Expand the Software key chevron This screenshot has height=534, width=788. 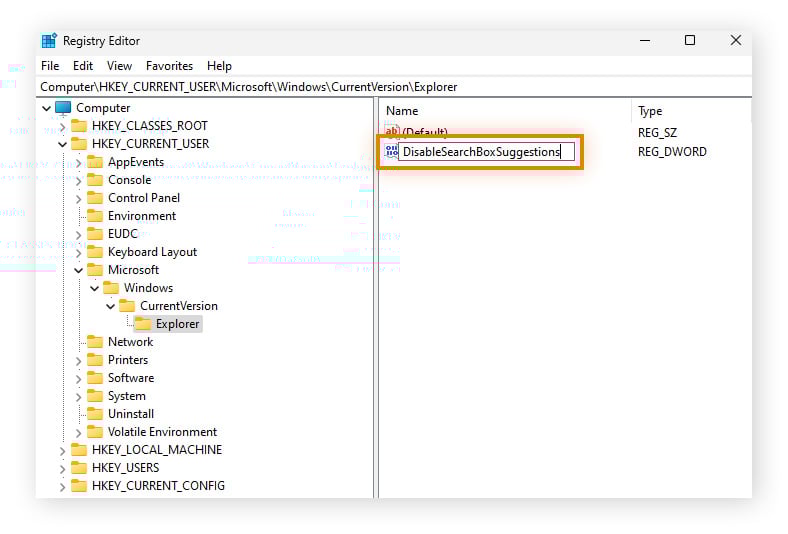coord(78,379)
